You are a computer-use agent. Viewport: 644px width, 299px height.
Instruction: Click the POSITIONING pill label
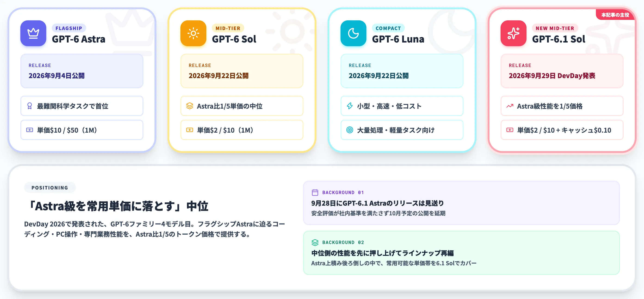point(50,188)
